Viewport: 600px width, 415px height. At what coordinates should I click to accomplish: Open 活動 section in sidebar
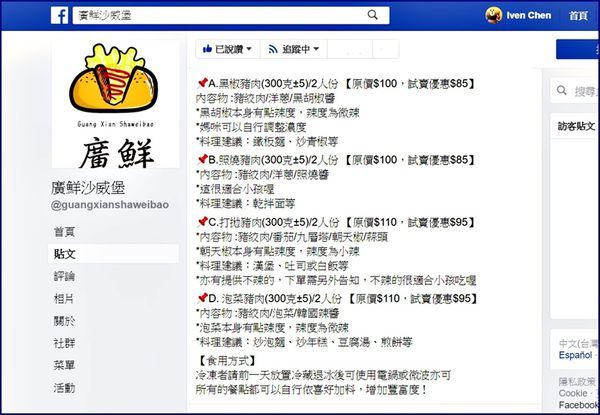point(64,388)
